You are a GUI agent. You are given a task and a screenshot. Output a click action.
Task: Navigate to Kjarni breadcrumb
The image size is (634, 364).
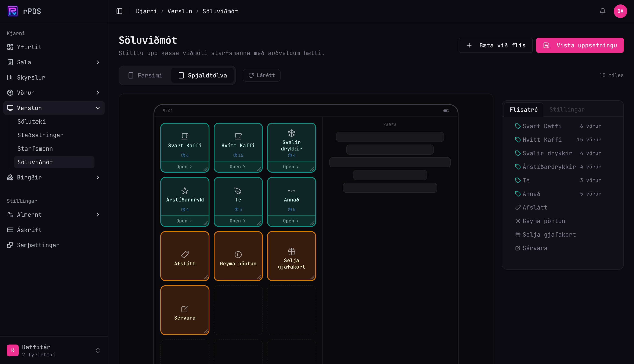(147, 11)
